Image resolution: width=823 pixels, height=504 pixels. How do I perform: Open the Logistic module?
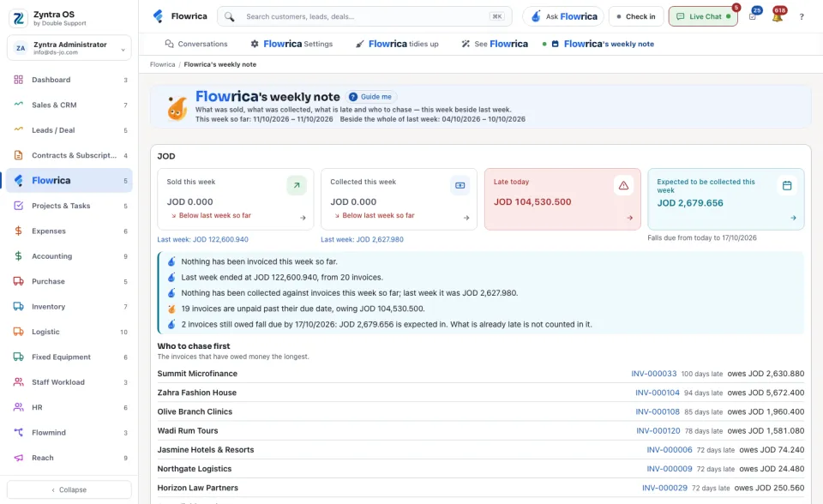click(69, 332)
